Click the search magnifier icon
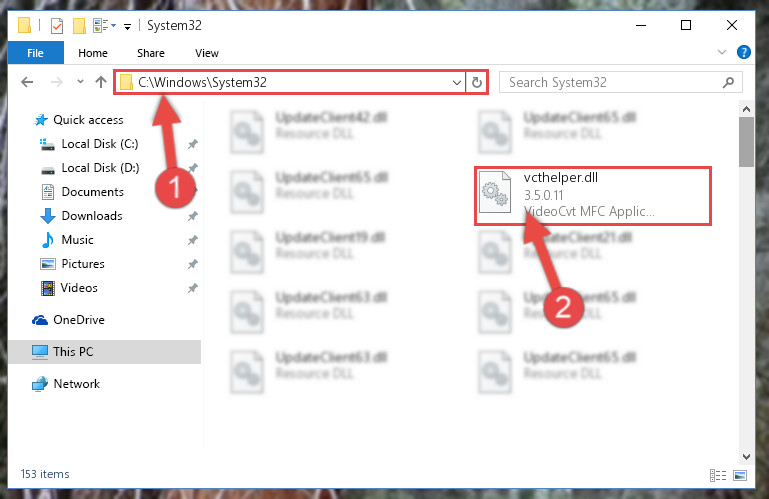 pos(728,82)
